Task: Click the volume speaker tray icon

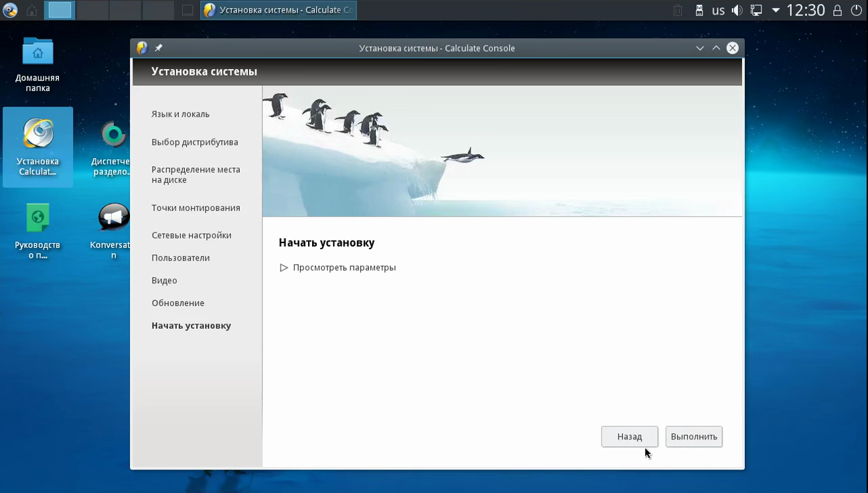Action: [x=737, y=10]
